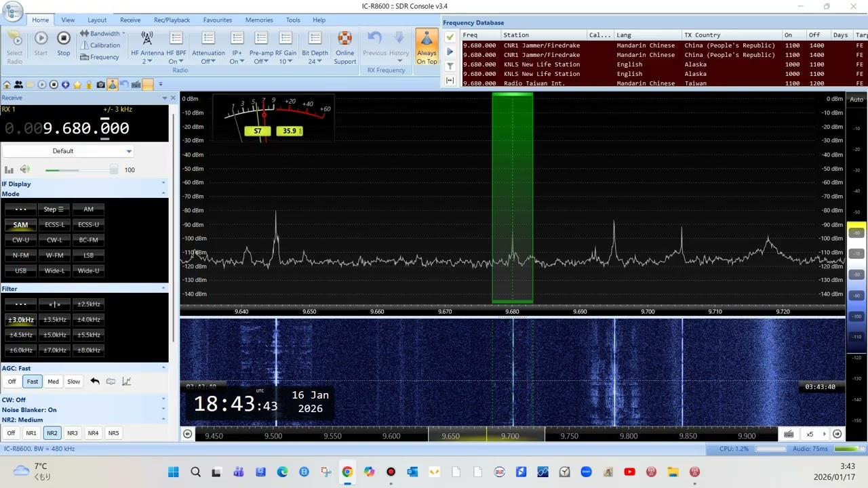Click the play arrow icon in Frequency Database
868x488 pixels.
pos(450,51)
